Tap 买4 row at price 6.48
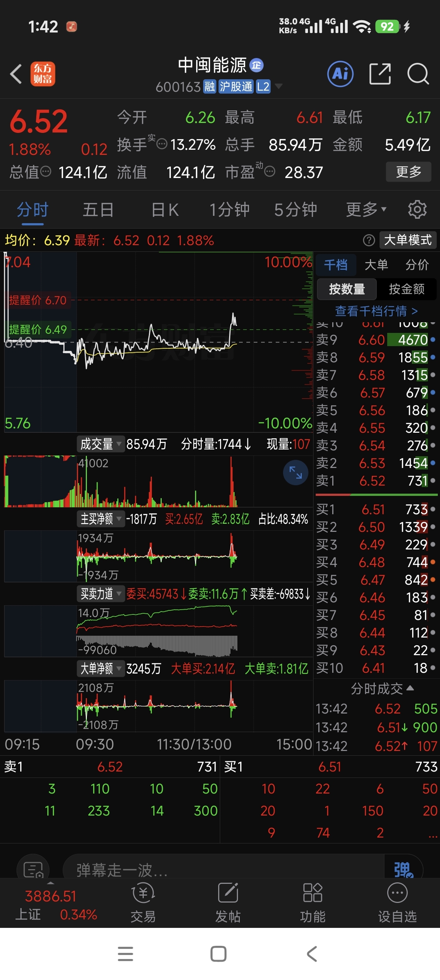 tap(376, 562)
